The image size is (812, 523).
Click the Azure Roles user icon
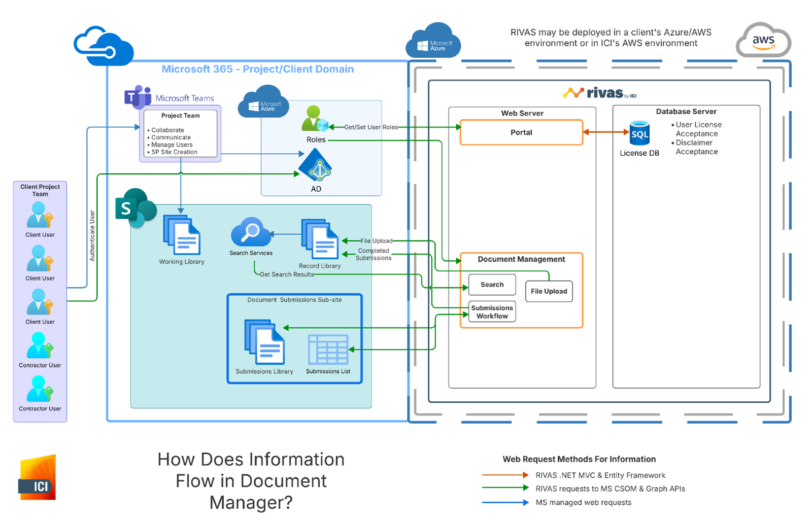[x=315, y=119]
